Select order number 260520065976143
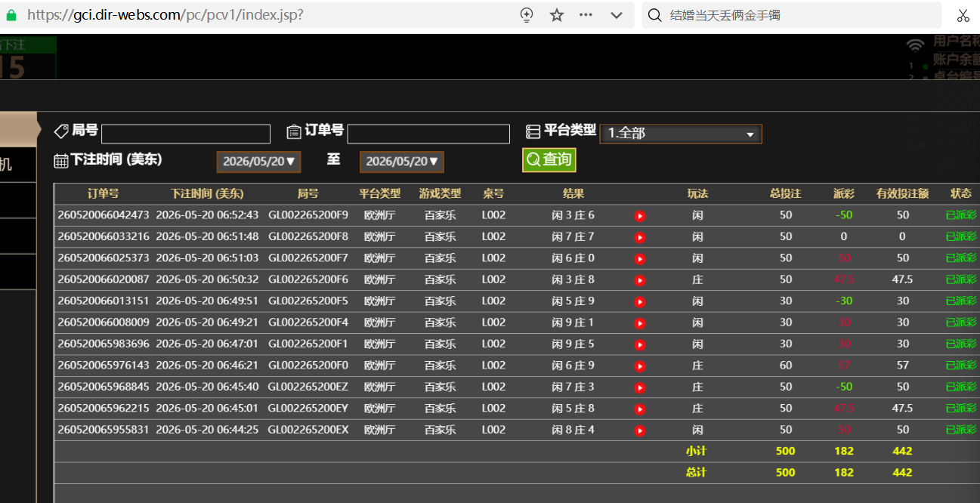This screenshot has height=503, width=980. (x=104, y=366)
